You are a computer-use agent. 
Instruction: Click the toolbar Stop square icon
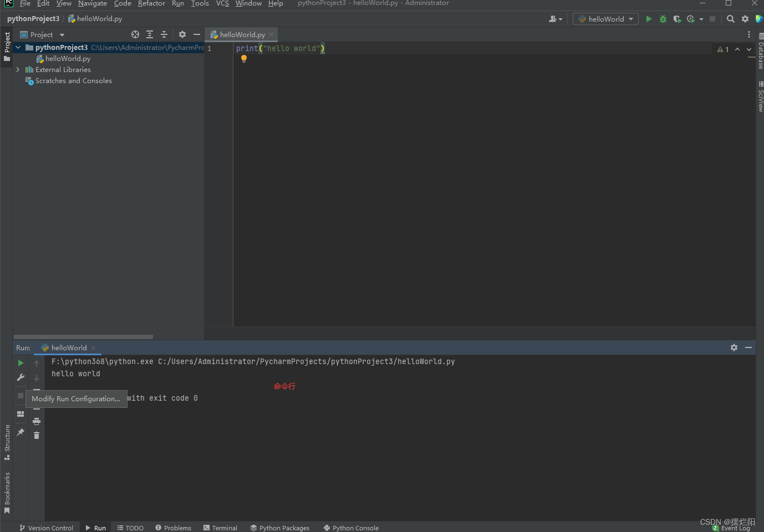712,19
